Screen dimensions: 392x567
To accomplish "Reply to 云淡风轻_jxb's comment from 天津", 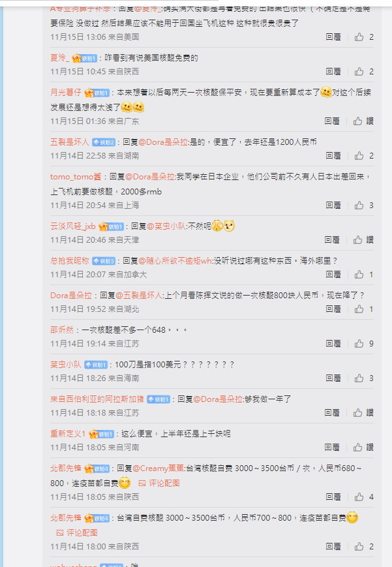I will 332,239.
